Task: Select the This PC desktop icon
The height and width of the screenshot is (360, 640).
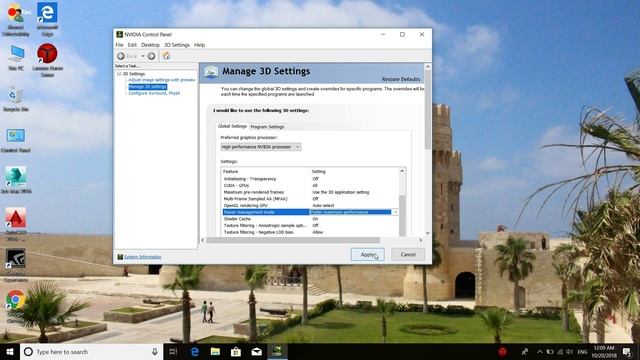Action: (16, 58)
